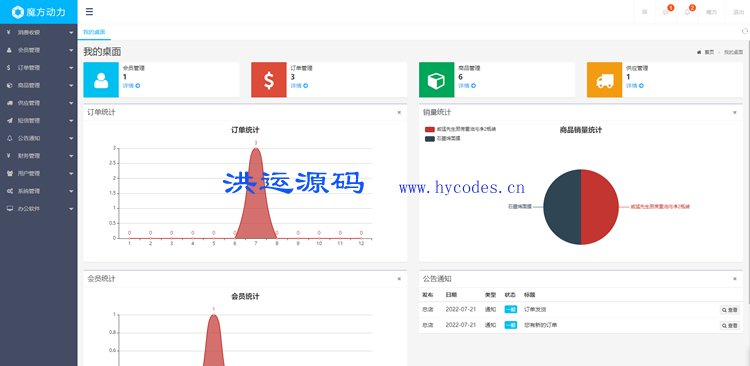This screenshot has width=750, height=366.
Task: Expand the first sidebar menu arrow (消费收银)
Action: (71, 33)
